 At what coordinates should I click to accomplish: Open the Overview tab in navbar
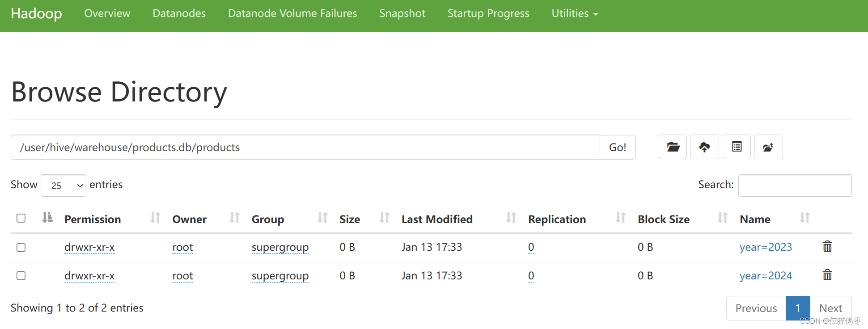click(107, 13)
